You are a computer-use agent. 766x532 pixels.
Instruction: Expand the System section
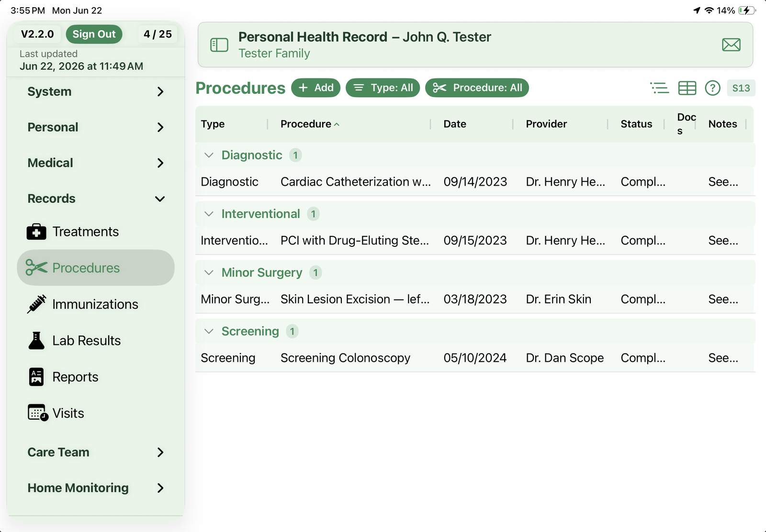[96, 91]
